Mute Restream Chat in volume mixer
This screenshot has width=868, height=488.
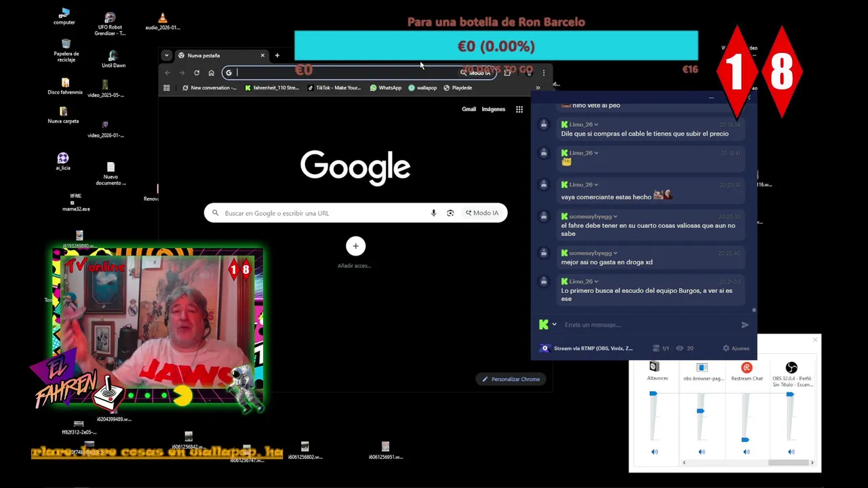pos(746,451)
